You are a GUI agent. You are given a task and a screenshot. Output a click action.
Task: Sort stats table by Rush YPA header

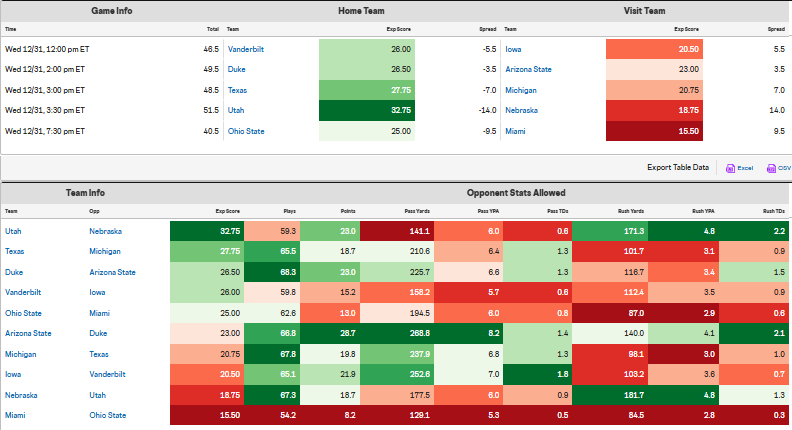pos(703,211)
